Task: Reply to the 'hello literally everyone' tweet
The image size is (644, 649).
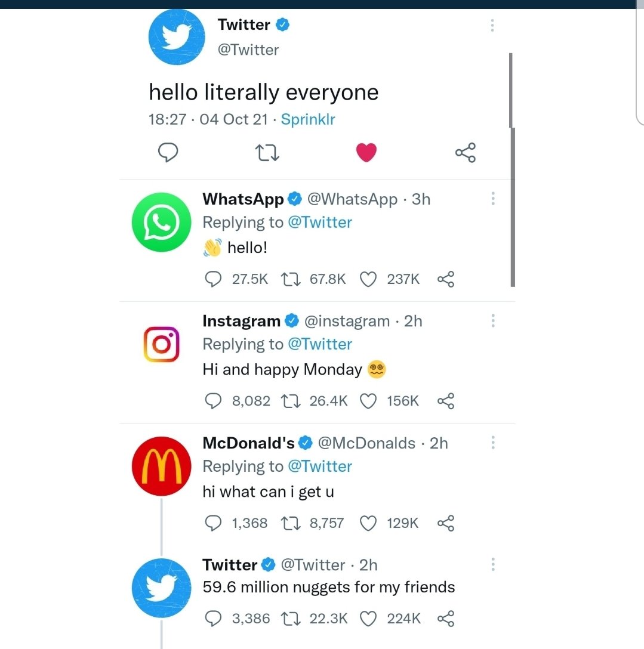Action: (x=168, y=153)
